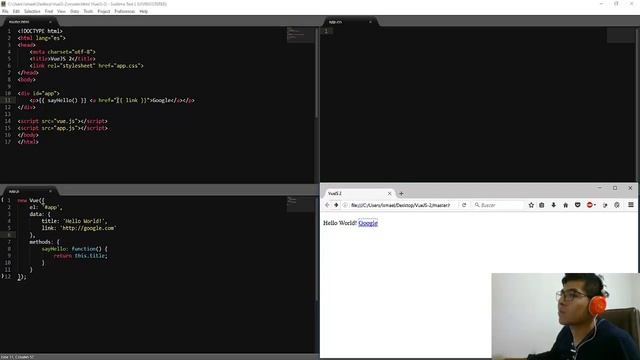Click the return this.title; line

pyautogui.click(x=80, y=256)
